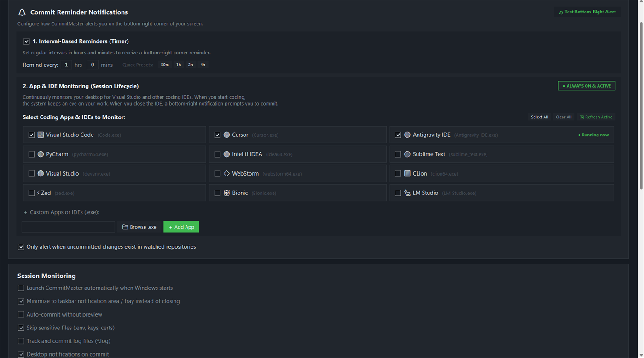Viewport: 644px width, 358px height.
Task: Click the LM Studio app icon
Action: [x=407, y=193]
